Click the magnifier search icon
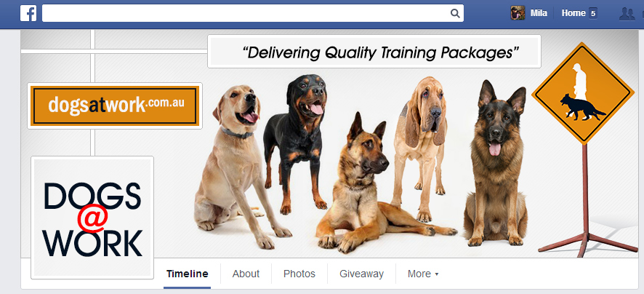 click(455, 13)
